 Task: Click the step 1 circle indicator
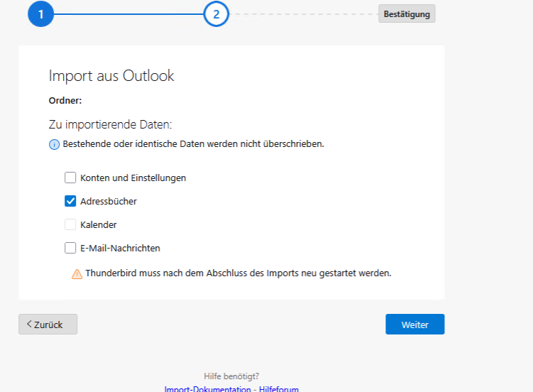[x=41, y=13]
